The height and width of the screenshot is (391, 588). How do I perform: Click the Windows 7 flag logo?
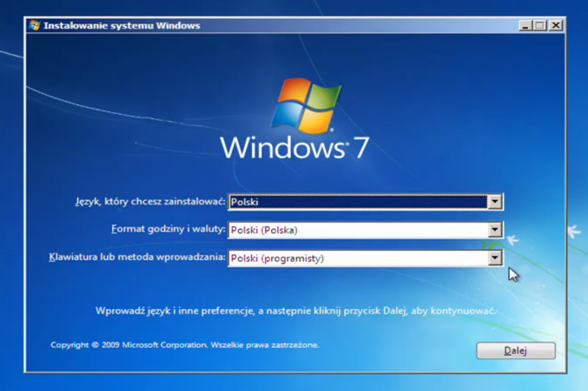tap(305, 106)
